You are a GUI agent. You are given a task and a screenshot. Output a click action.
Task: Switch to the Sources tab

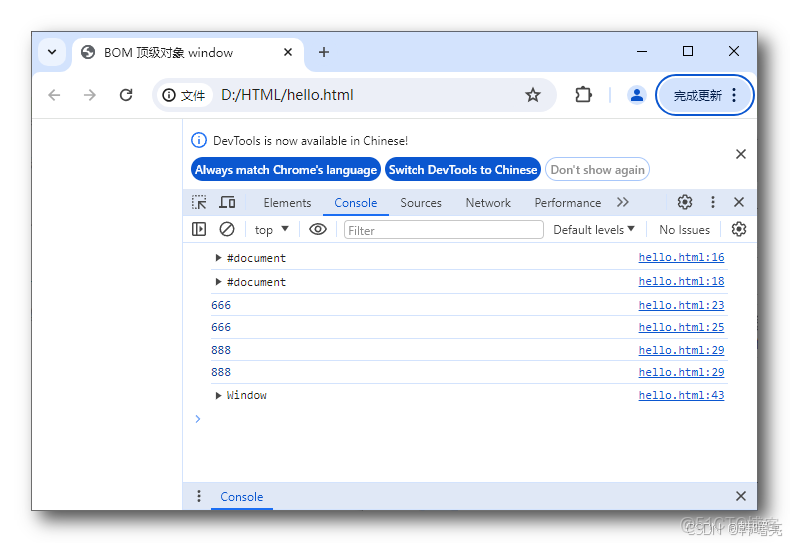click(421, 202)
